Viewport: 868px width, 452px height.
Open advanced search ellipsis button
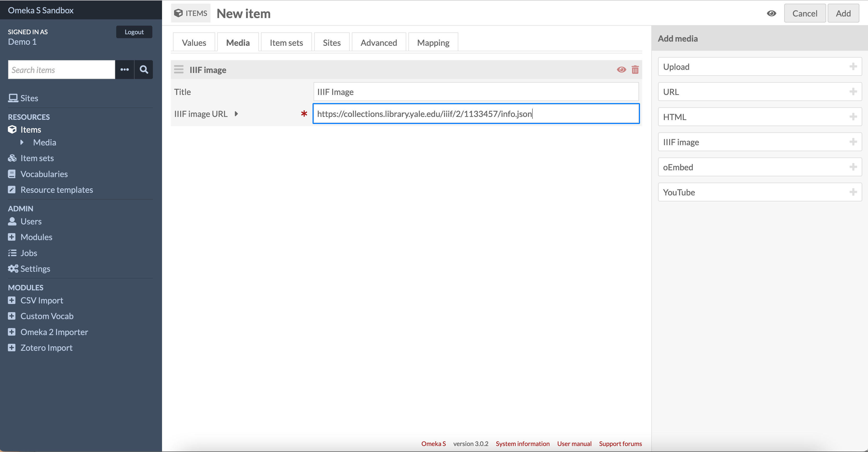(125, 70)
